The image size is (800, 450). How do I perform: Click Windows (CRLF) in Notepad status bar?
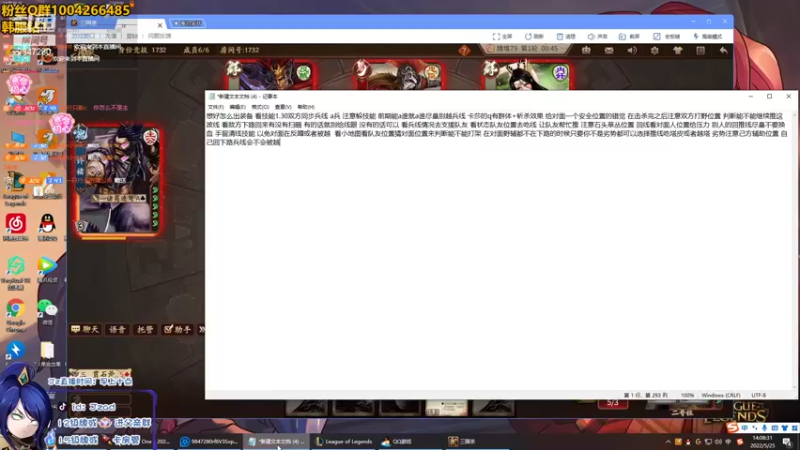pos(720,395)
